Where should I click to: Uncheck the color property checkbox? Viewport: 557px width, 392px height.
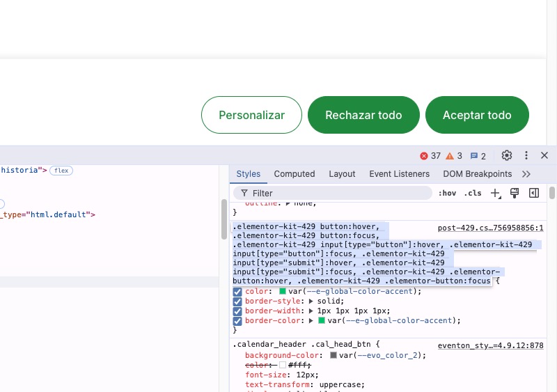(237, 292)
